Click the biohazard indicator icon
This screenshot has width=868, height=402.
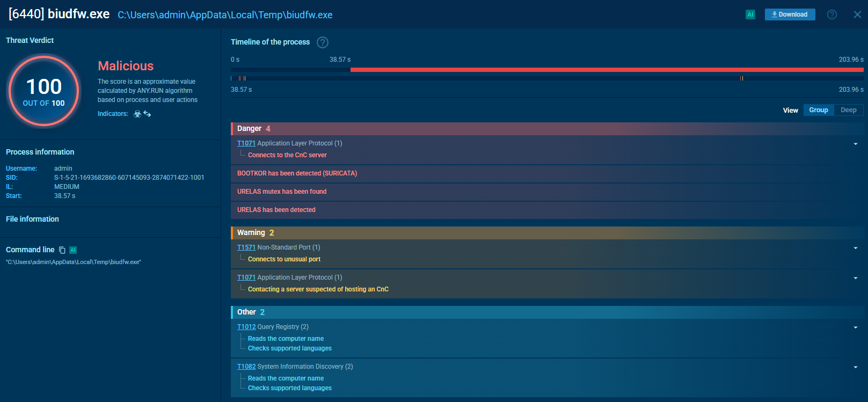pyautogui.click(x=137, y=114)
